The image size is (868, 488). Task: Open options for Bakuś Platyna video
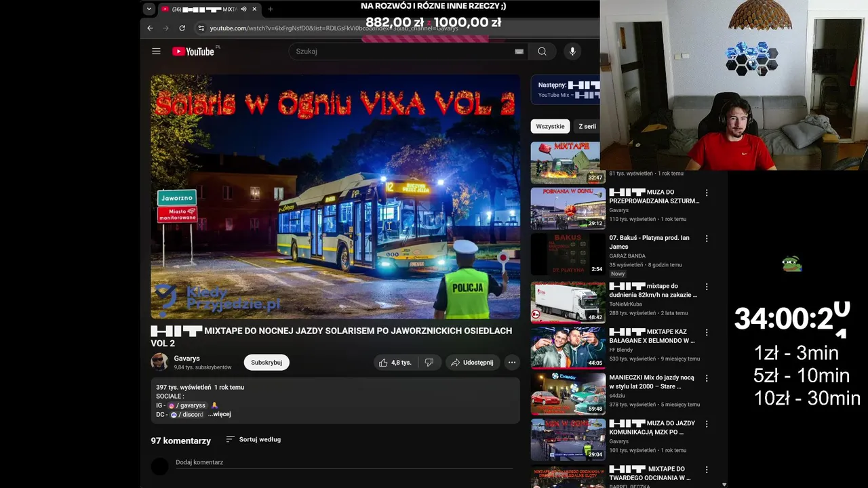707,239
